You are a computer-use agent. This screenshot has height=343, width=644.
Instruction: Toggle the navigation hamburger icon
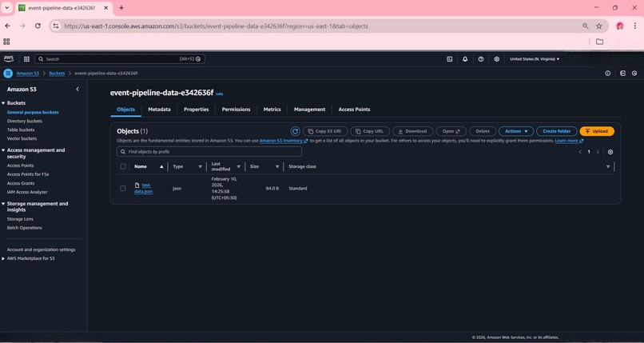coord(8,73)
